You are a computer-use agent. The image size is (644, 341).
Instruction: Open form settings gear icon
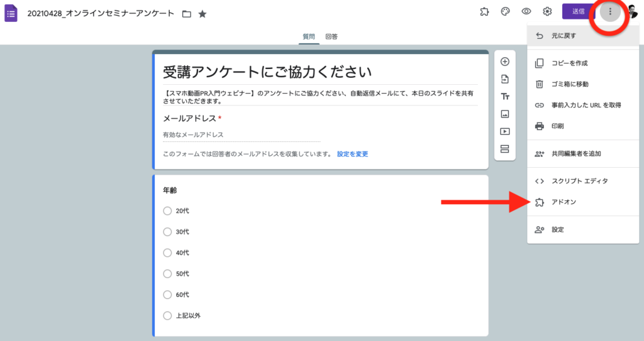click(547, 11)
